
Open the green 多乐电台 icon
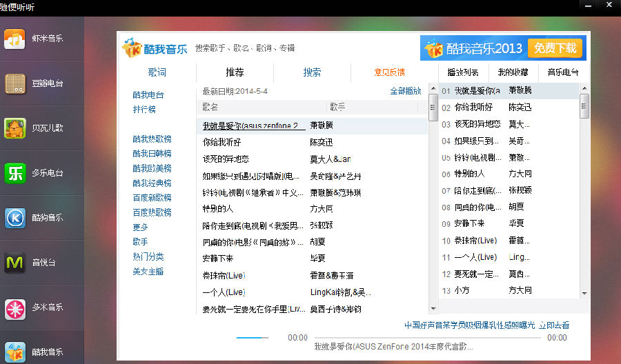(14, 172)
